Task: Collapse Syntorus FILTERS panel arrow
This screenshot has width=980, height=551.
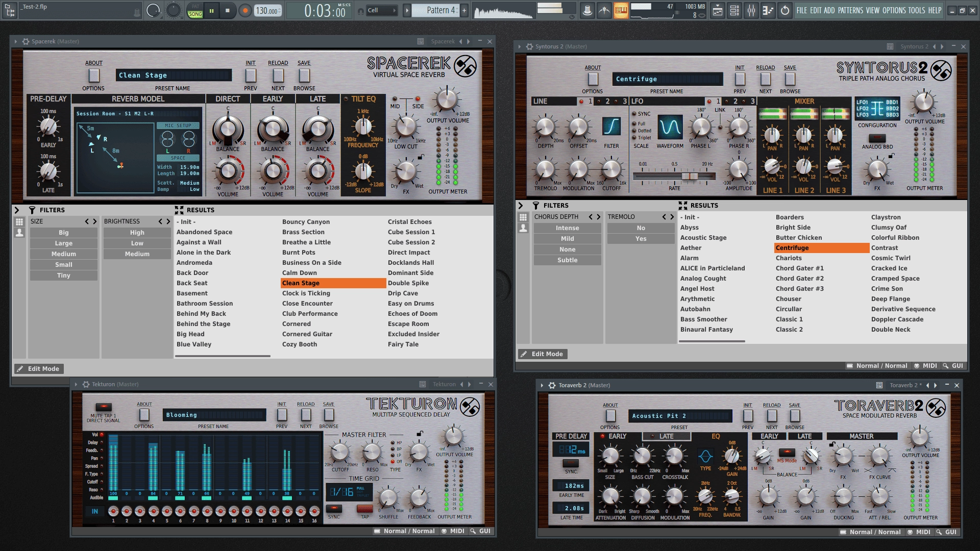Action: [x=521, y=205]
